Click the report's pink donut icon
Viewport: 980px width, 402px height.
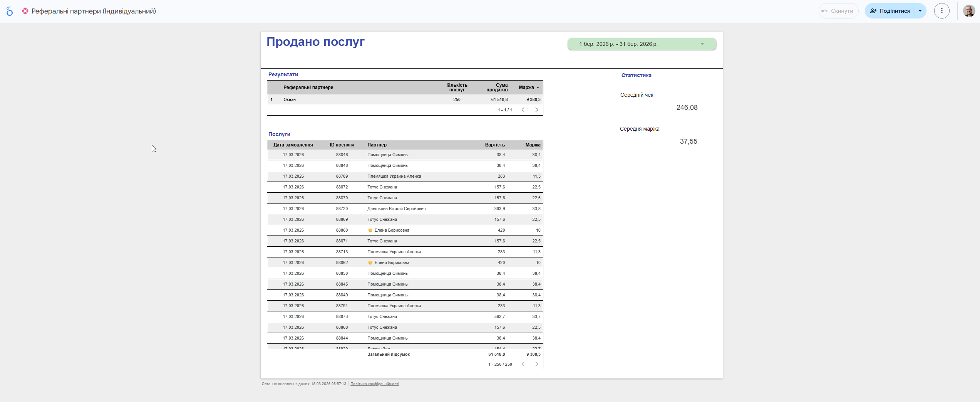25,11
